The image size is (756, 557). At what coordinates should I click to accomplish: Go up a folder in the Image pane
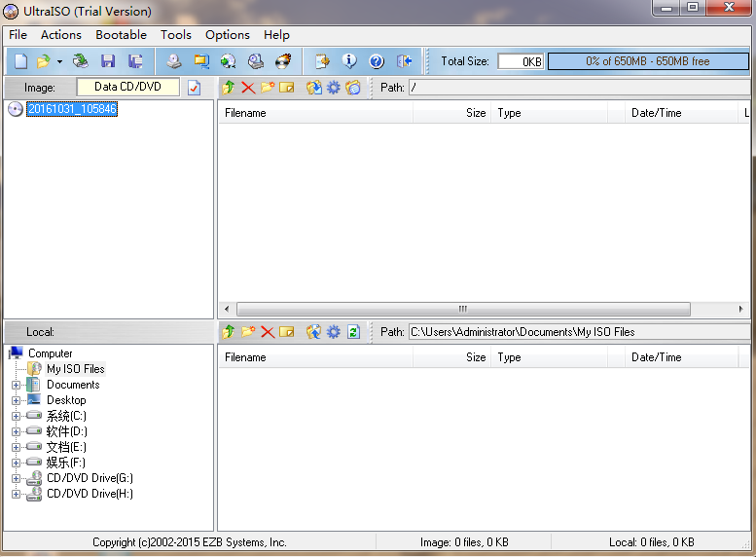click(x=229, y=88)
